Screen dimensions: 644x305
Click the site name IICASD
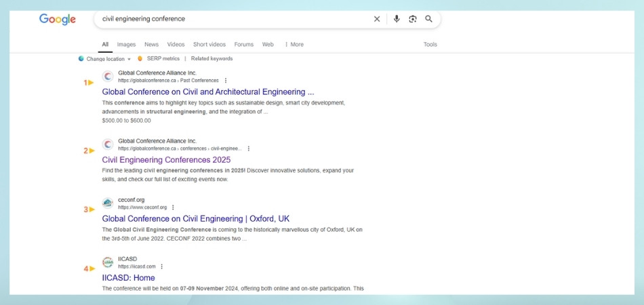tap(127, 259)
